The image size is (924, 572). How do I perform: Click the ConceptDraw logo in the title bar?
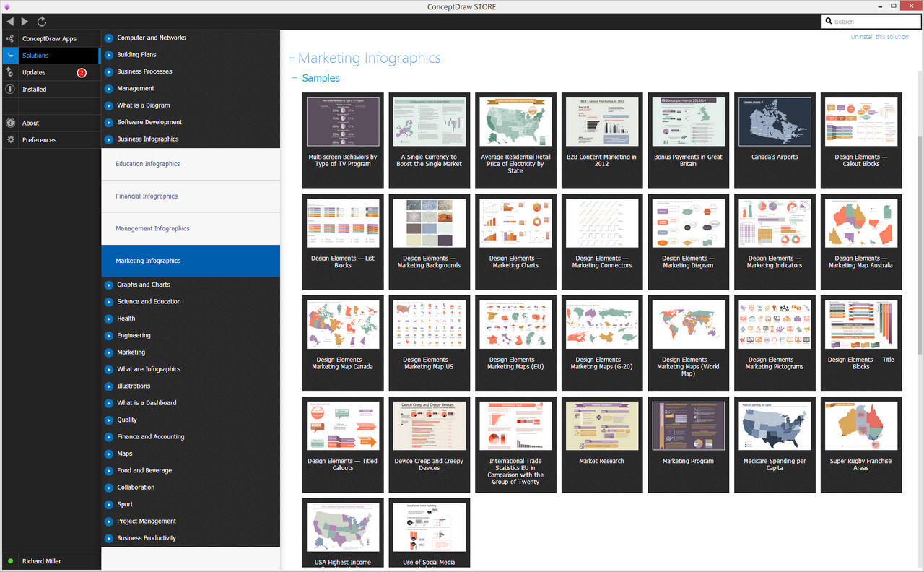tap(6, 6)
